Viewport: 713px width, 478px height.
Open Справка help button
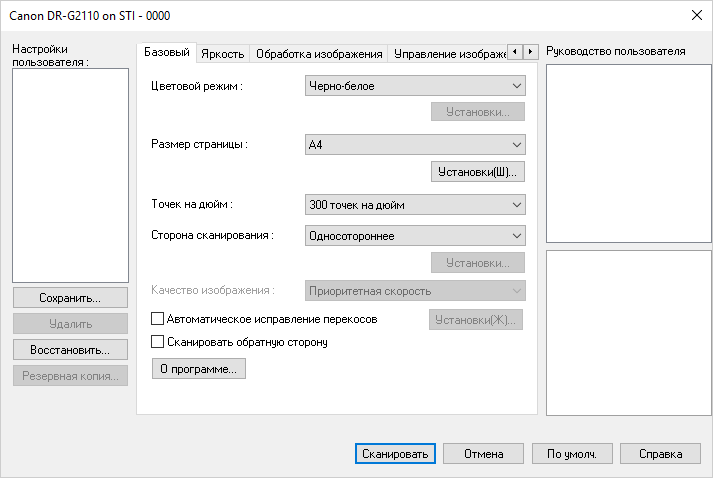coord(660,454)
